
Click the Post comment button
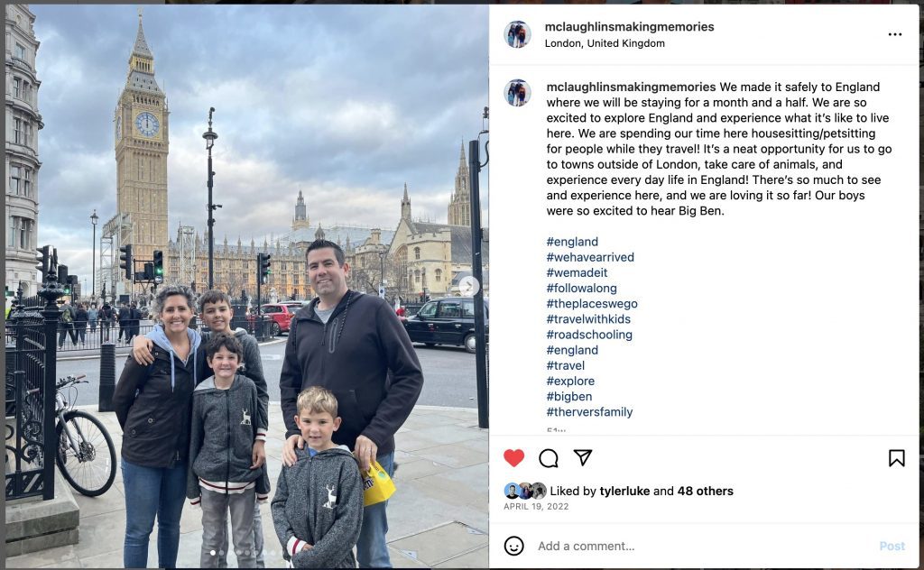click(x=892, y=546)
